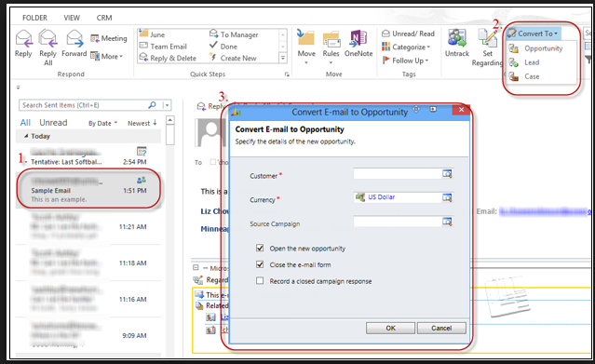Select the Create New quick step

pyautogui.click(x=233, y=58)
